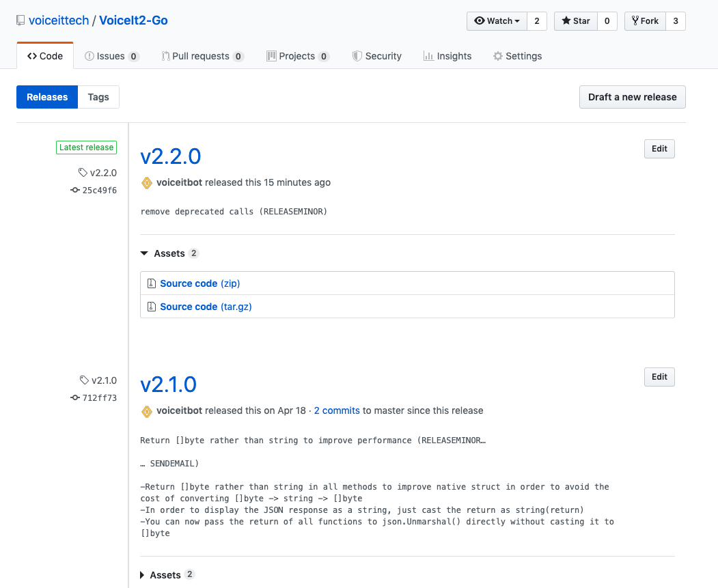
Task: Click the Insights graph icon
Action: click(428, 56)
